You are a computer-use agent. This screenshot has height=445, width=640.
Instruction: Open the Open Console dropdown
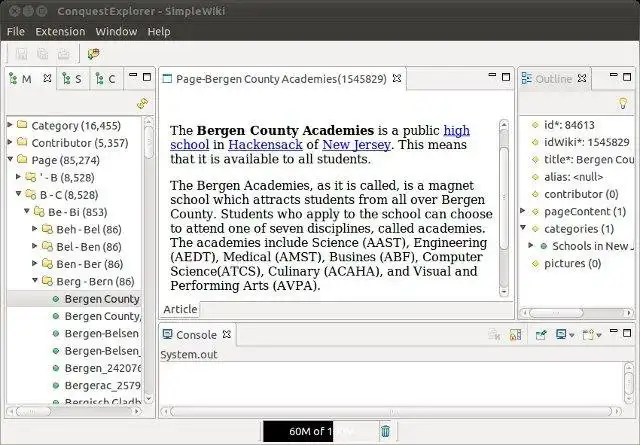point(599,335)
